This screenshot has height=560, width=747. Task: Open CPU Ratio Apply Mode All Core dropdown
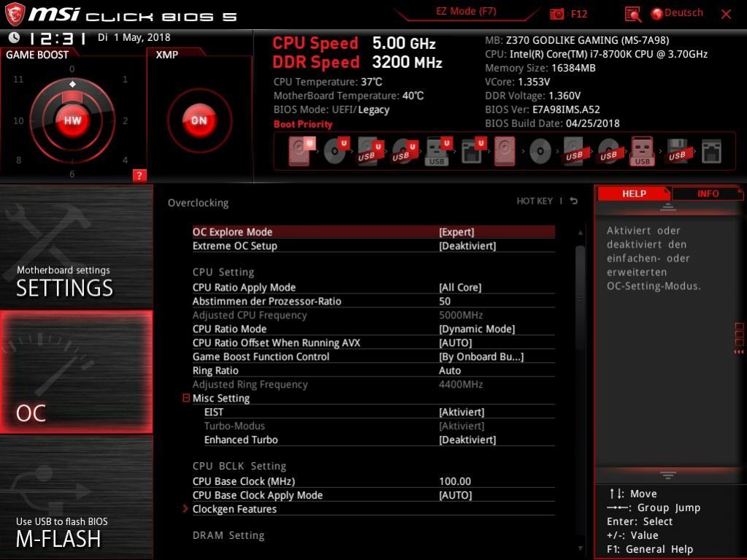point(460,288)
